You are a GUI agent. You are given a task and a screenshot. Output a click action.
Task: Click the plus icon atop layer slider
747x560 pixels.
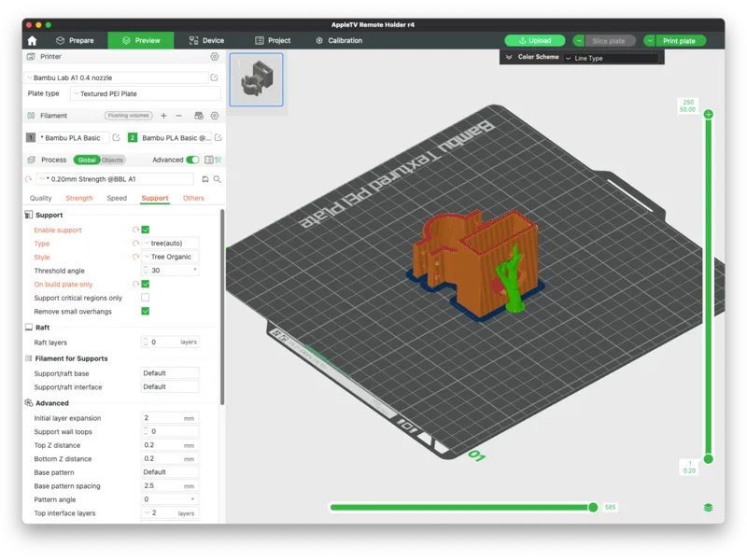(709, 114)
